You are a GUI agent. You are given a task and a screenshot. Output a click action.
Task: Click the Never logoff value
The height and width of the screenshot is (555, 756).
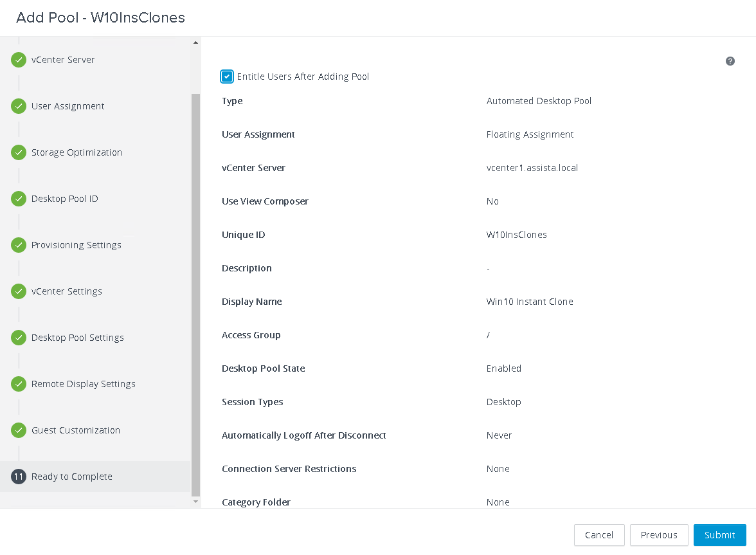pyautogui.click(x=499, y=435)
